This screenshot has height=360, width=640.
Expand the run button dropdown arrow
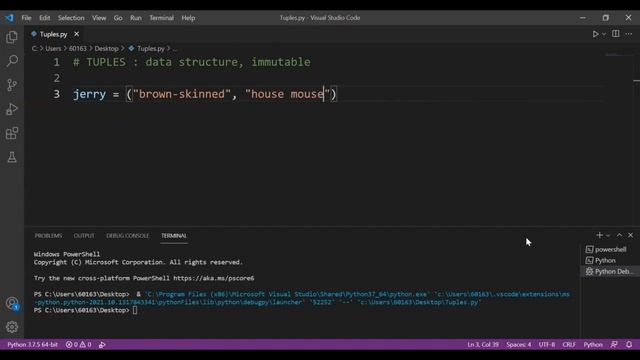(x=604, y=34)
